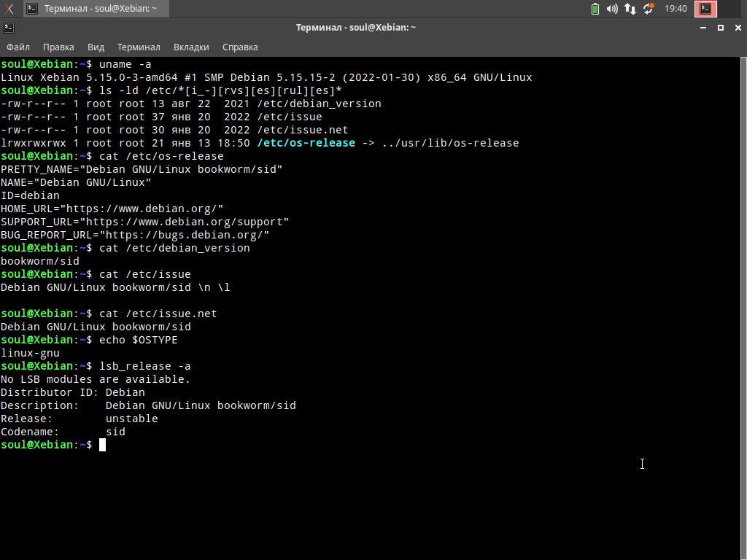Click the 'ID=debian' output line
Viewport: 747px width, 560px height.
point(30,195)
